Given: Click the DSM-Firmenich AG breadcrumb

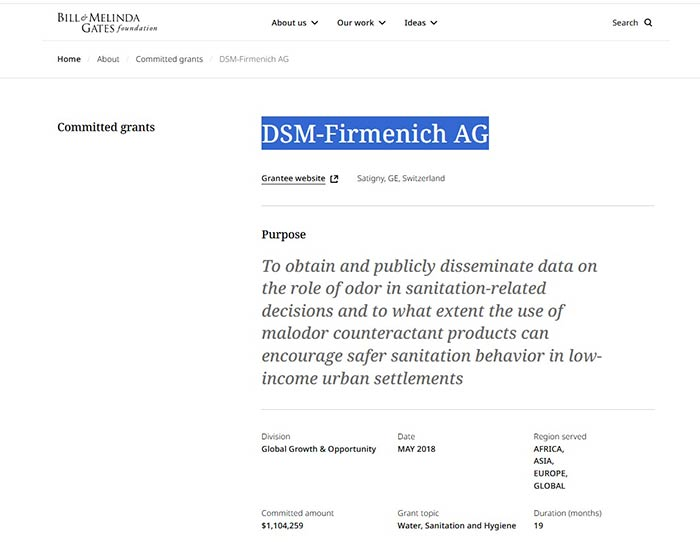Looking at the screenshot, I should 254,59.
